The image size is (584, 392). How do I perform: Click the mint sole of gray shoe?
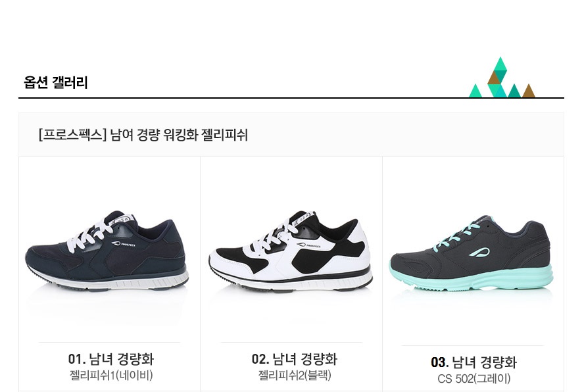pos(472,278)
